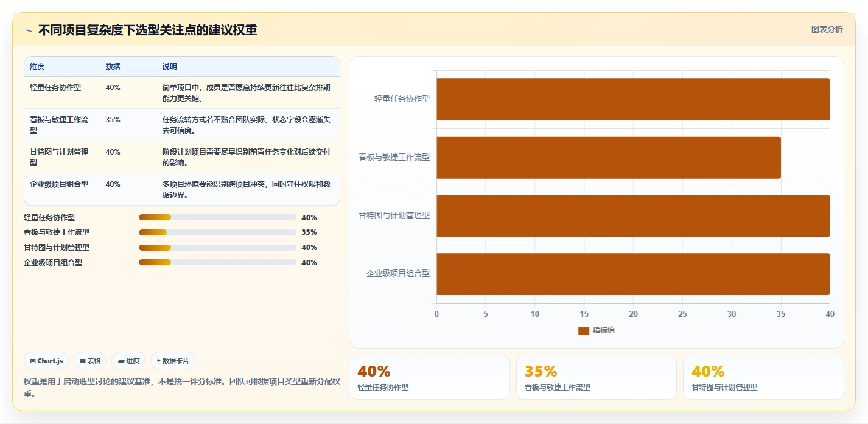Viewport: 868px width, 424px height.
Task: Click the x-axis tick labeled 5
Action: (x=486, y=314)
